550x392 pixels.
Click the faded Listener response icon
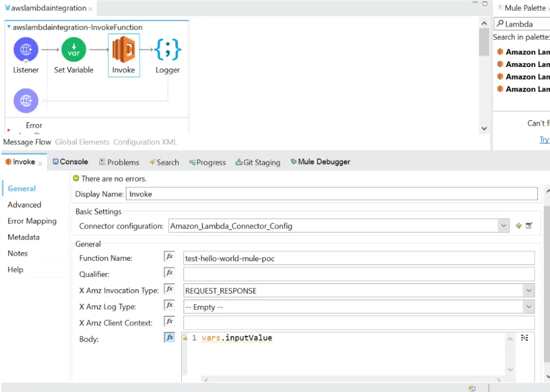26,100
